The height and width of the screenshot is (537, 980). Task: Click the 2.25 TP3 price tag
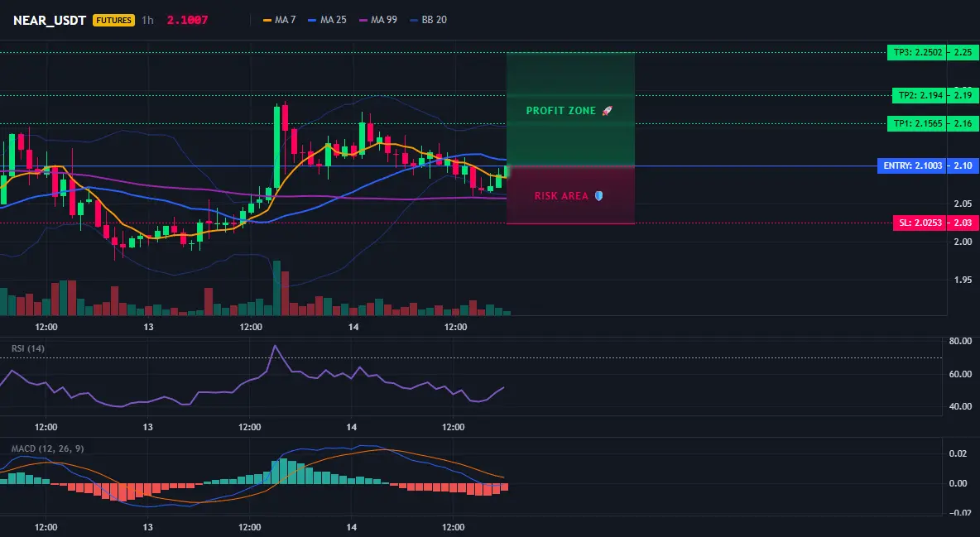coord(963,52)
